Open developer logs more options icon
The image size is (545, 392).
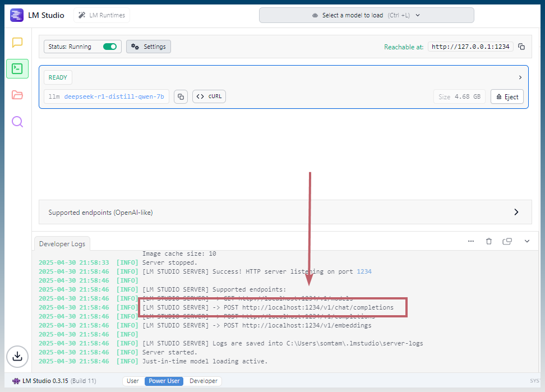point(471,241)
